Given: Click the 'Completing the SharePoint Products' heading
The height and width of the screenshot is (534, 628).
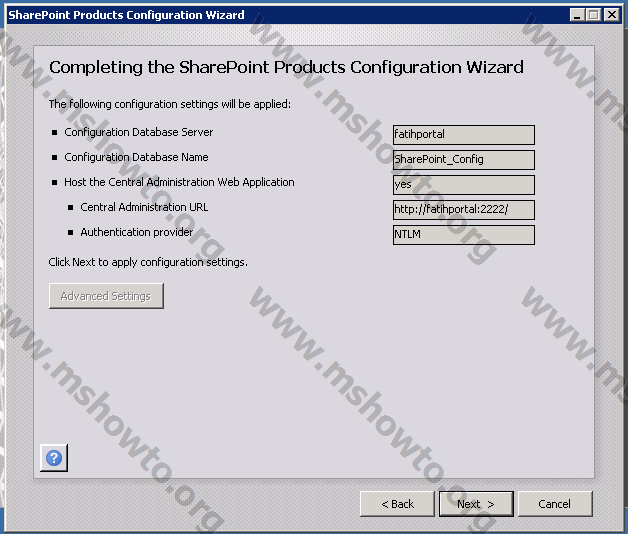Looking at the screenshot, I should (x=286, y=68).
